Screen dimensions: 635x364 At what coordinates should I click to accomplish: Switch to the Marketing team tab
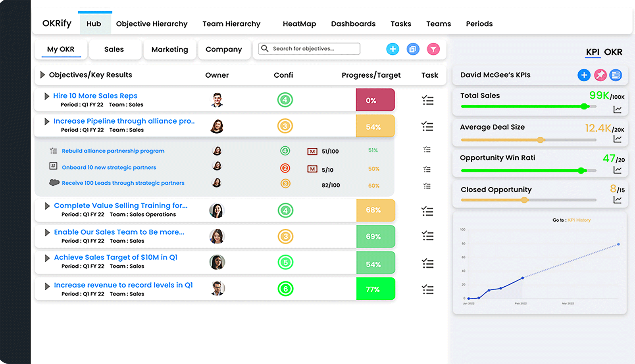point(169,50)
